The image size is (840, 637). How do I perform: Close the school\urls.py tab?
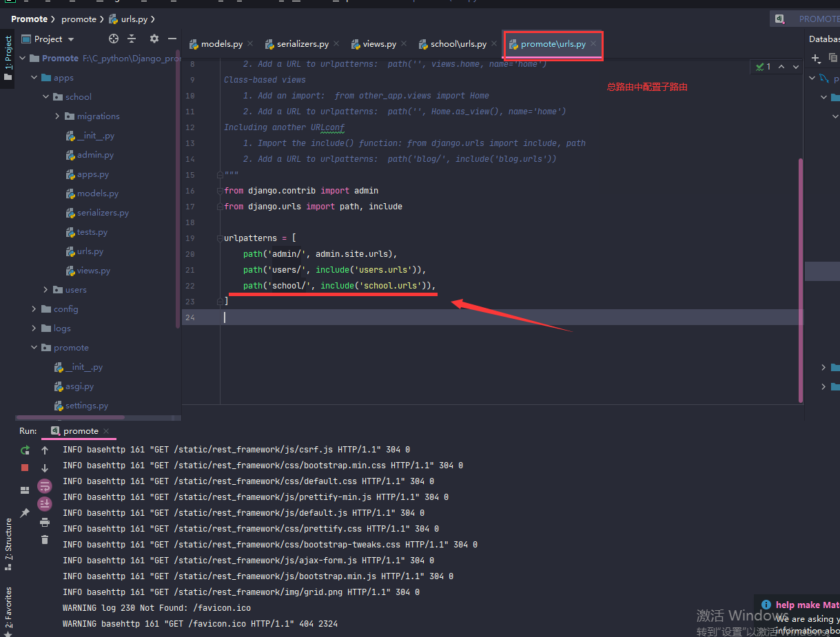(x=494, y=43)
